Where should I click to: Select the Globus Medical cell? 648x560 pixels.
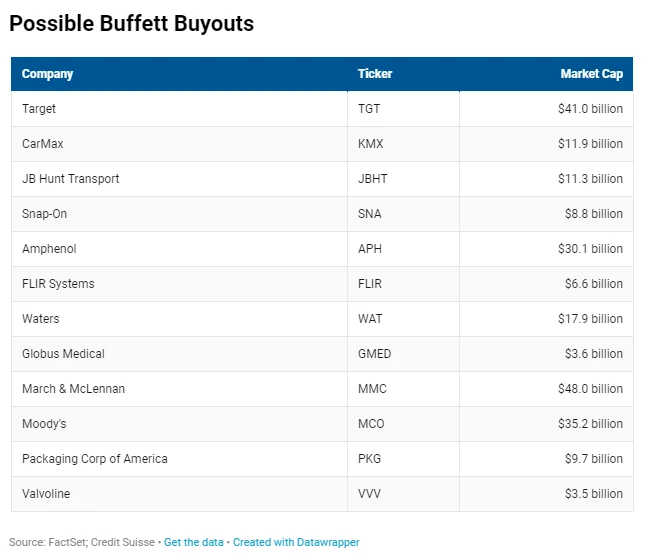(63, 354)
